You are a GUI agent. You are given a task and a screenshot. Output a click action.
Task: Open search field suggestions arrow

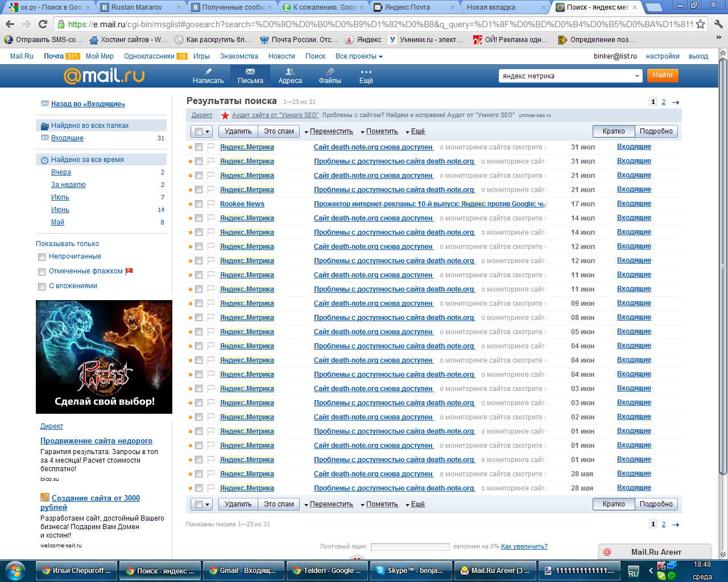click(x=637, y=76)
